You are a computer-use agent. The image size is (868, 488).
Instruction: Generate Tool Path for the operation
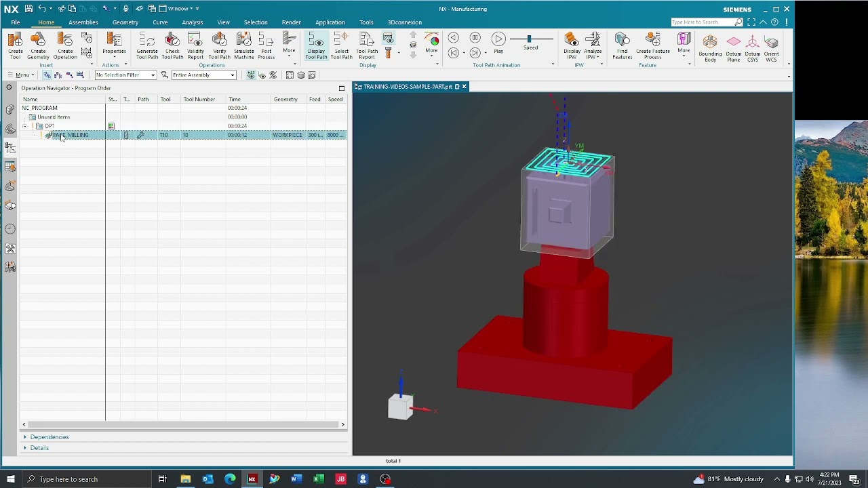click(147, 45)
